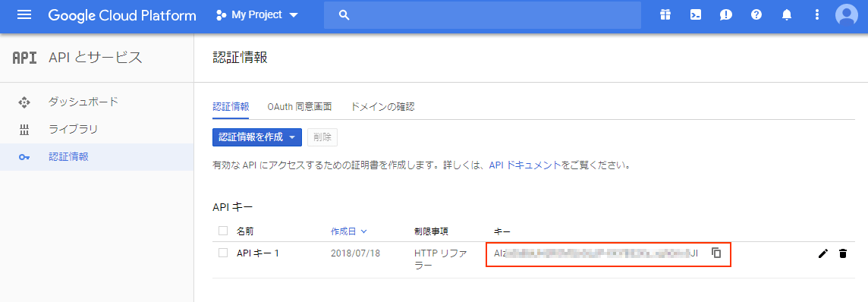This screenshot has width=868, height=302.
Task: Click the dashboard icon in sidebar
Action: coord(24,102)
